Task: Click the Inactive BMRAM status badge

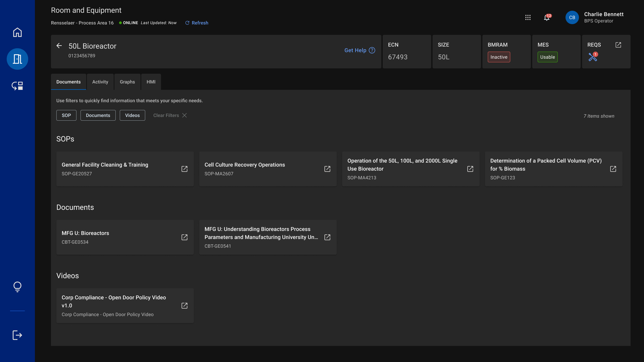Action: click(498, 57)
